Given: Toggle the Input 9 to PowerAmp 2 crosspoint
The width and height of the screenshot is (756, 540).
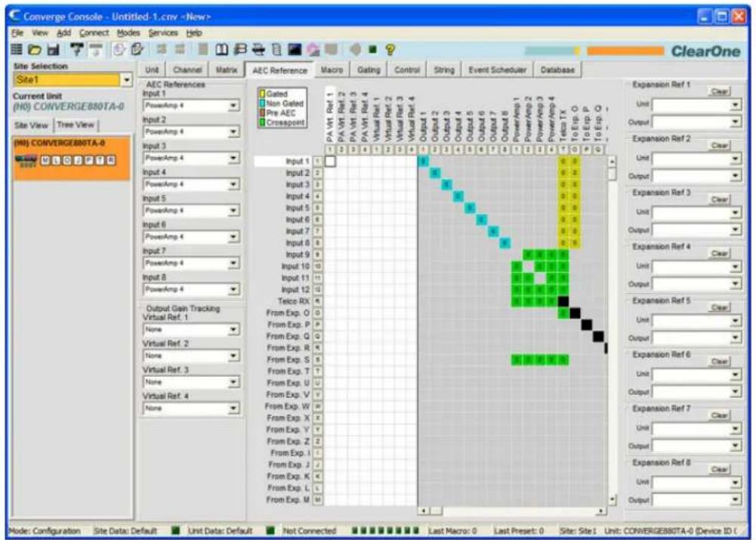Looking at the screenshot, I should 528,255.
